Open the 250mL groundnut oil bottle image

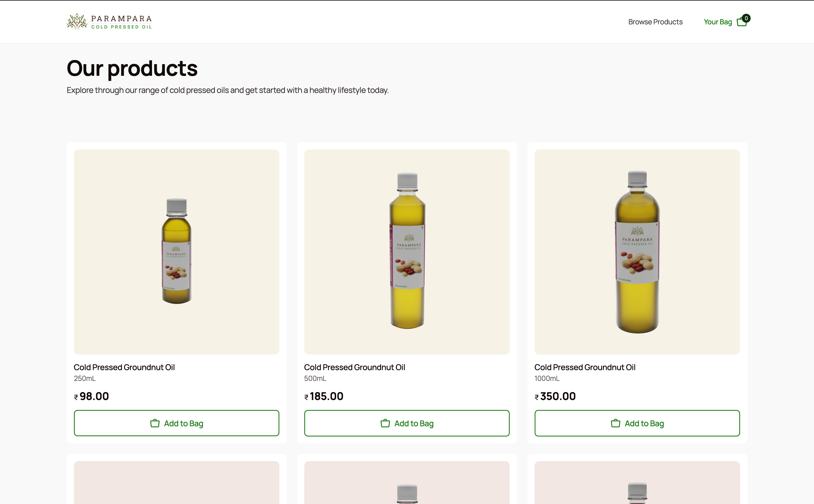click(x=176, y=252)
